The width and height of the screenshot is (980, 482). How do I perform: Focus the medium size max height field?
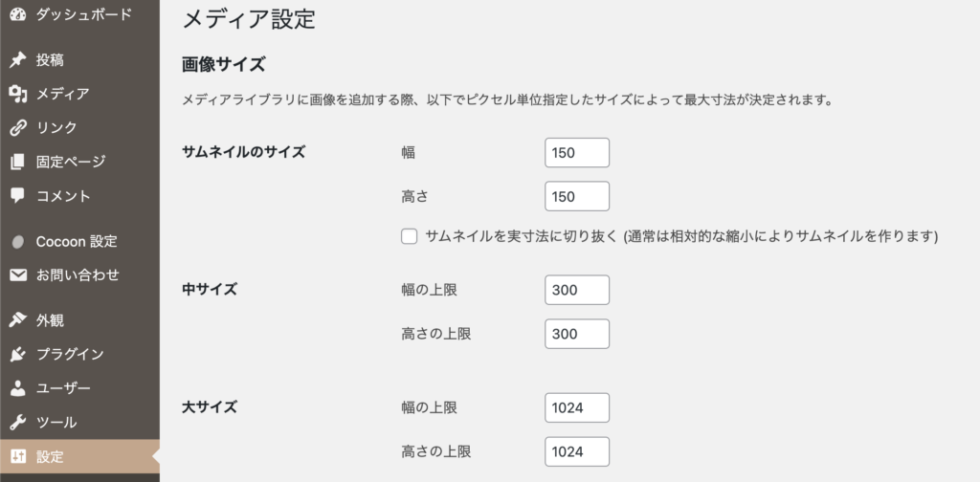[x=576, y=334]
